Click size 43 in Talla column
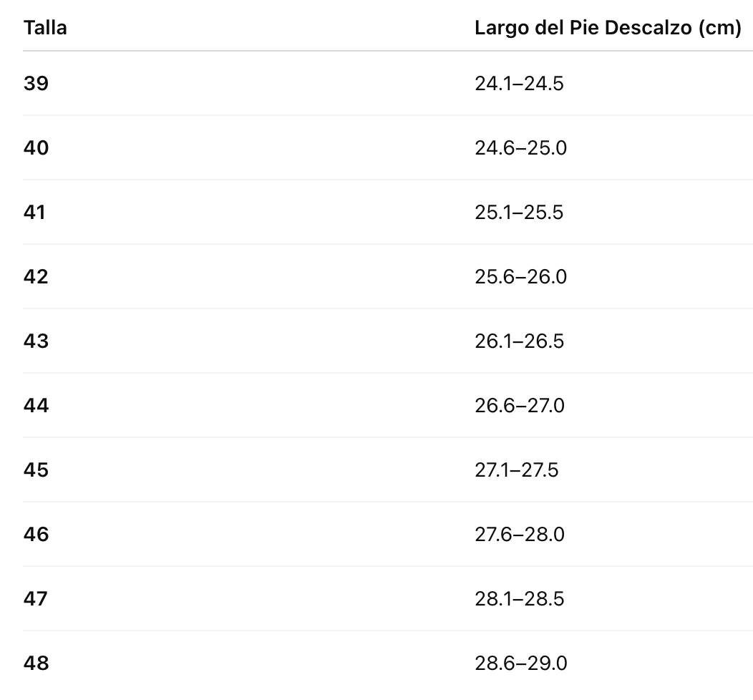Viewport: 753px width, 700px height. 36,341
